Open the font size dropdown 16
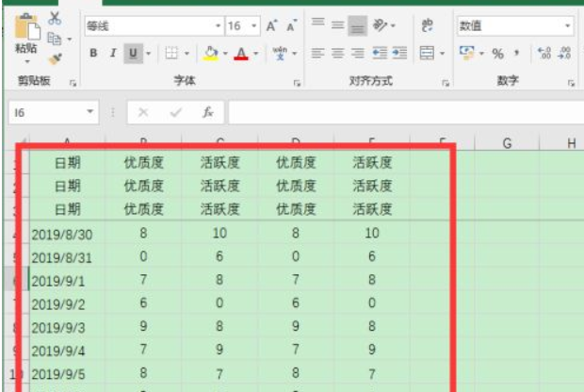This screenshot has height=392, width=584. click(254, 25)
